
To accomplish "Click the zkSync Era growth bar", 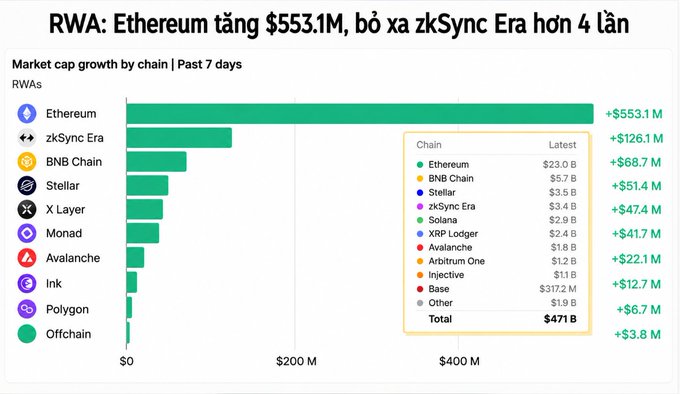I will pyautogui.click(x=179, y=138).
